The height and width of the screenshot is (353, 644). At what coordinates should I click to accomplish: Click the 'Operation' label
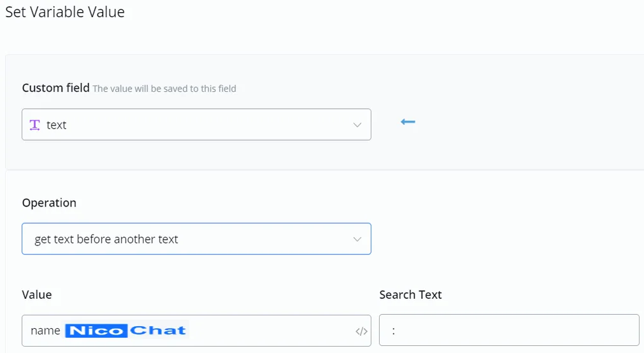pyautogui.click(x=49, y=203)
